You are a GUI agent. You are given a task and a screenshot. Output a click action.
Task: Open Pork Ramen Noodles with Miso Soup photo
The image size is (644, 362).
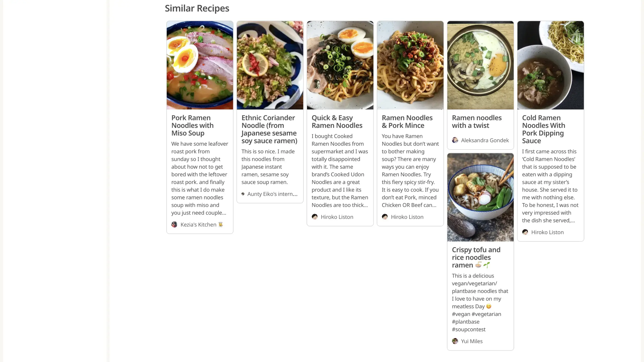200,65
